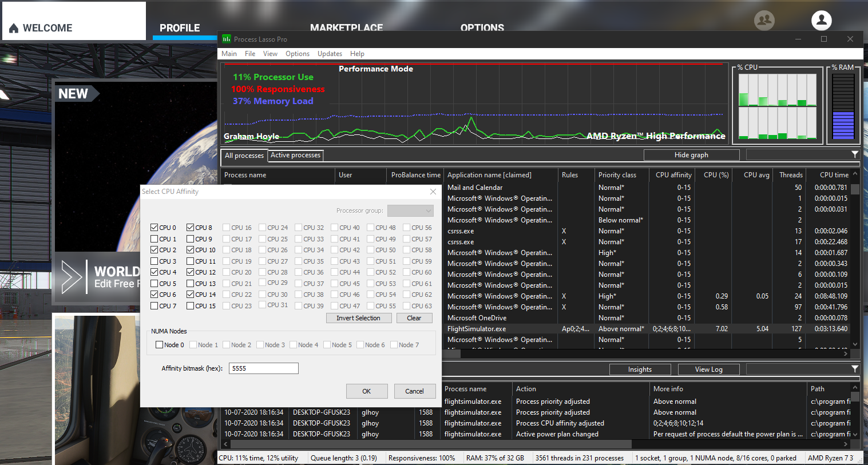The image size is (868, 465).
Task: Click the Cancel button in affinity dialog
Action: 414,391
